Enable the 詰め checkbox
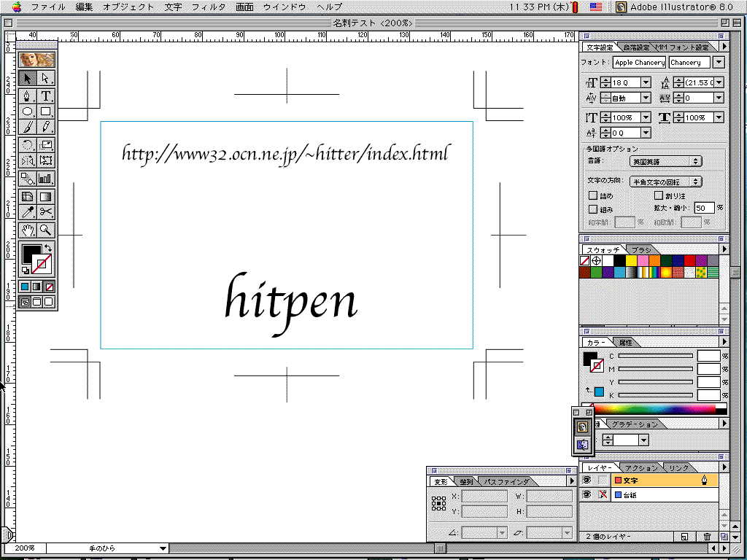The image size is (747, 560). tap(592, 195)
